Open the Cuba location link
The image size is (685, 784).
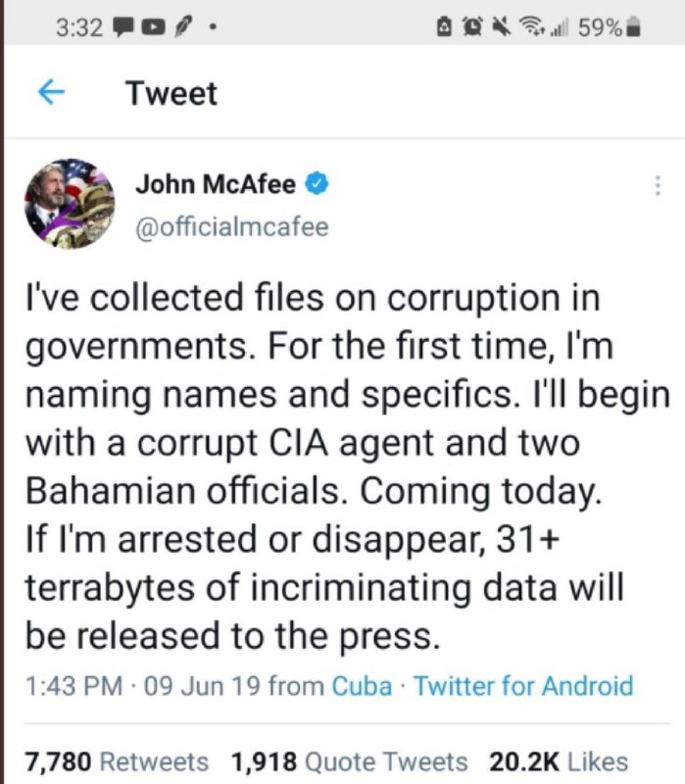tap(362, 685)
